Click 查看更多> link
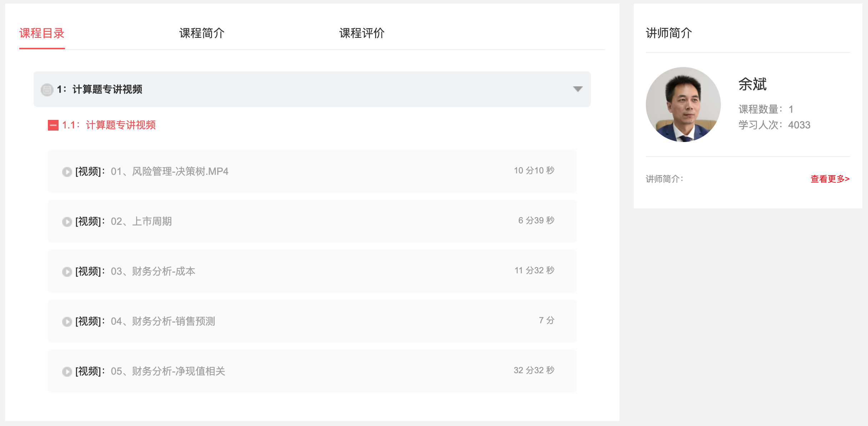Screen dimensions: 868x426 (x=830, y=179)
